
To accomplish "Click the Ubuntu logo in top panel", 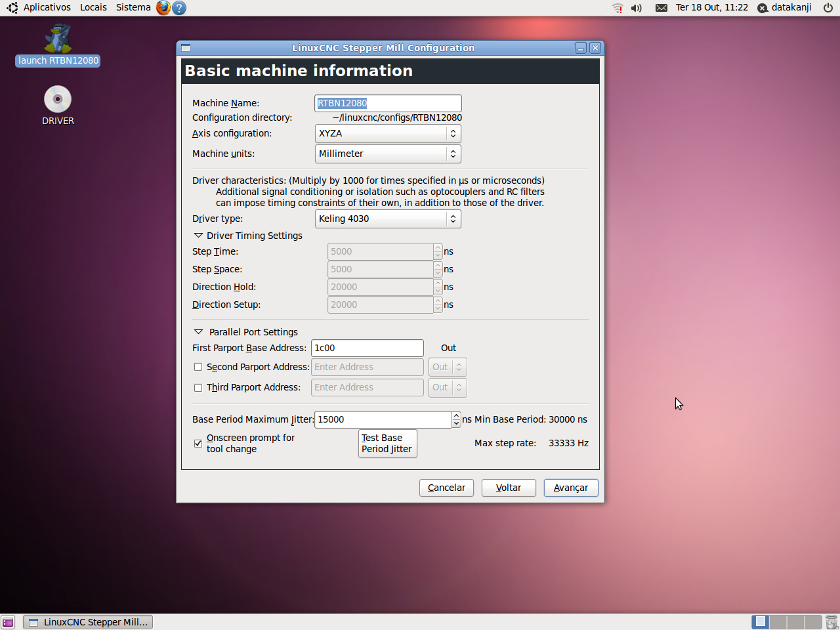I will pyautogui.click(x=12, y=8).
